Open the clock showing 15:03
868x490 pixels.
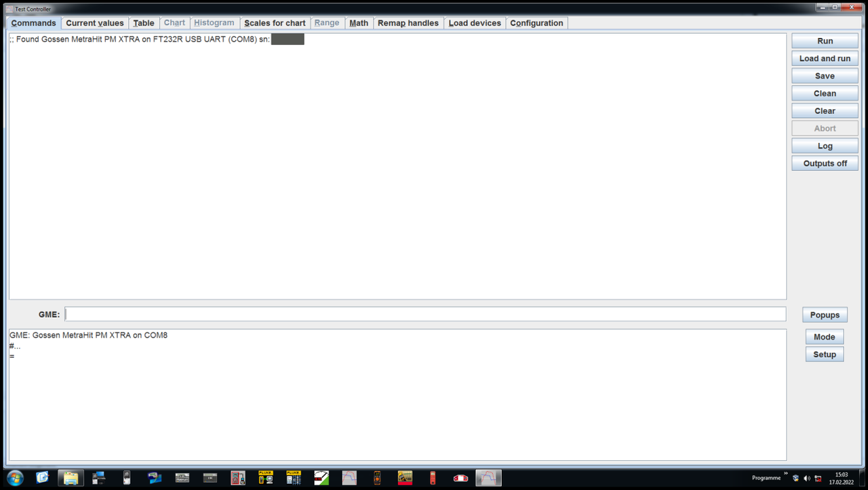point(842,478)
